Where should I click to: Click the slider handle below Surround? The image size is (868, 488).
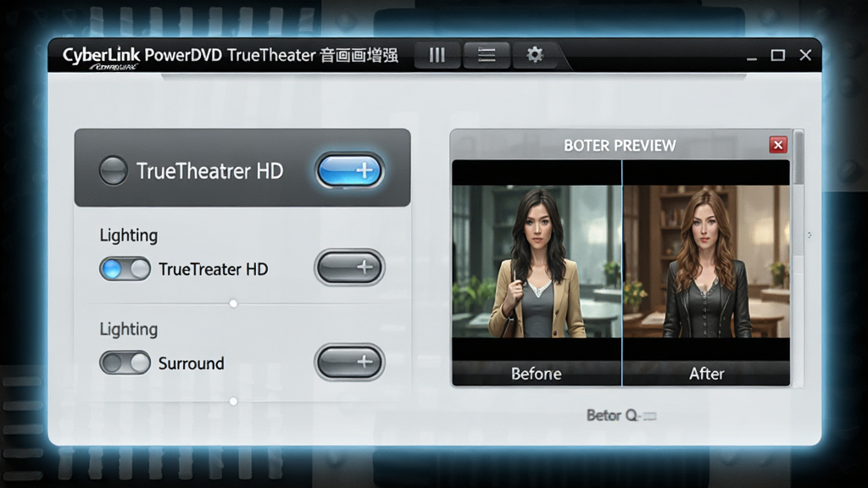pos(234,401)
